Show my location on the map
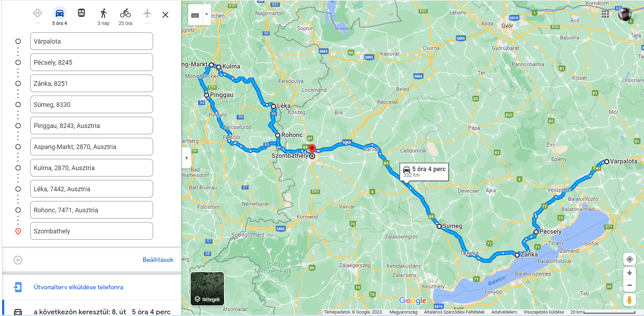 [630, 259]
